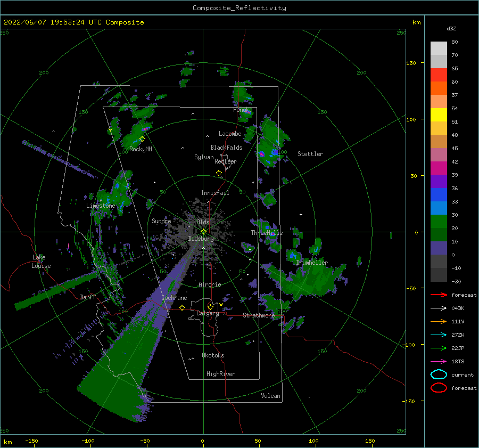Click the Didsbury label

(201, 239)
